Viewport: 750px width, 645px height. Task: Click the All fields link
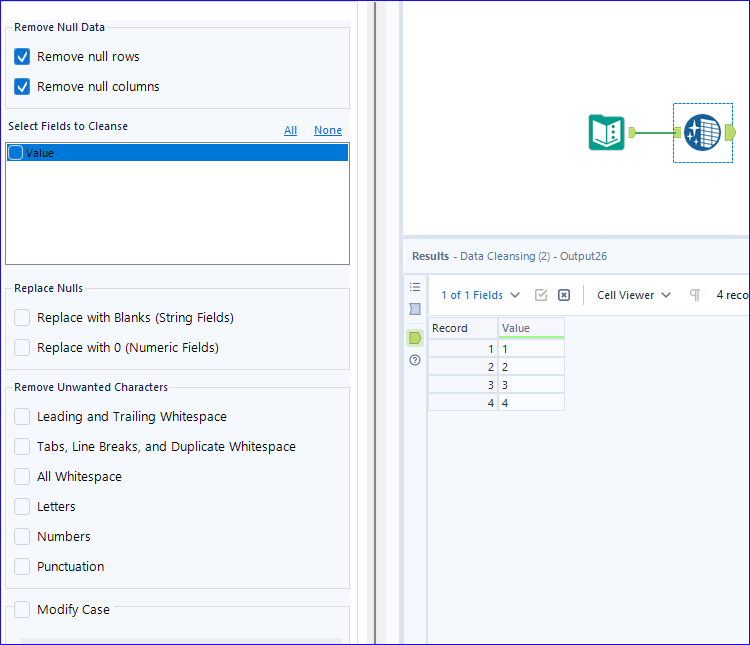(290, 130)
